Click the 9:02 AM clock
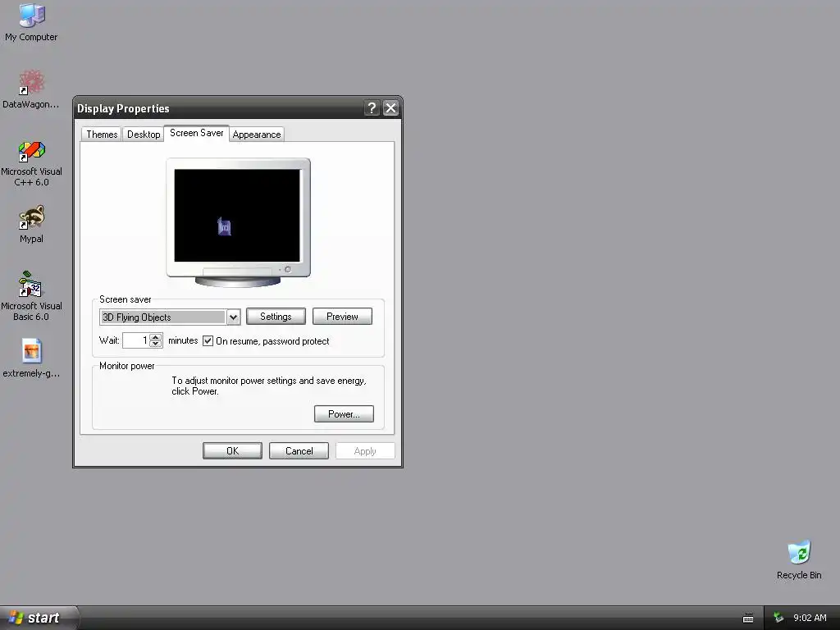The height and width of the screenshot is (630, 840). coord(810,618)
